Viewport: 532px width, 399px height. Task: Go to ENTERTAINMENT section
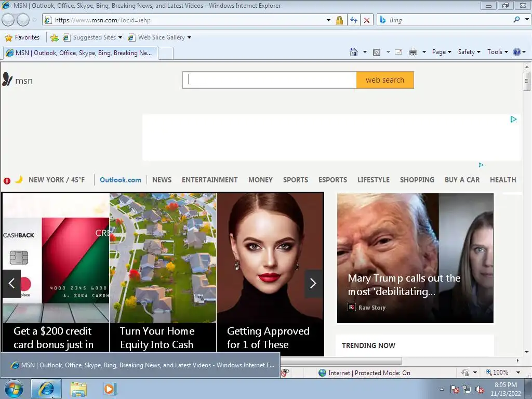pyautogui.click(x=210, y=180)
